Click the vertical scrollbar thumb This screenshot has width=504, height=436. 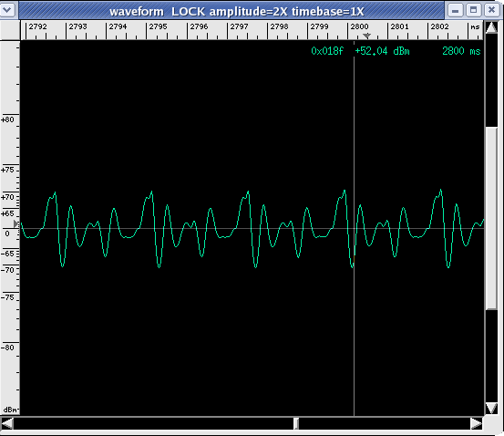tap(491, 218)
